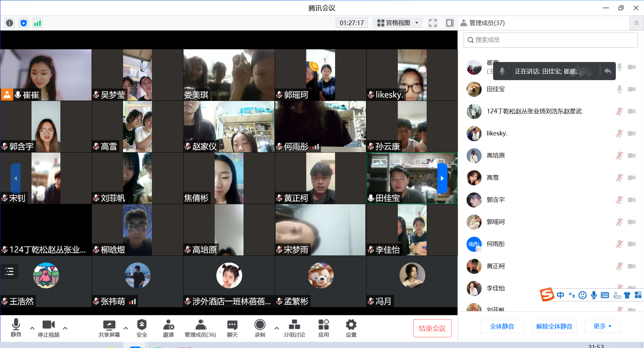The height and width of the screenshot is (348, 644).
Task: Click the 全体静音 mute all button
Action: [502, 326]
